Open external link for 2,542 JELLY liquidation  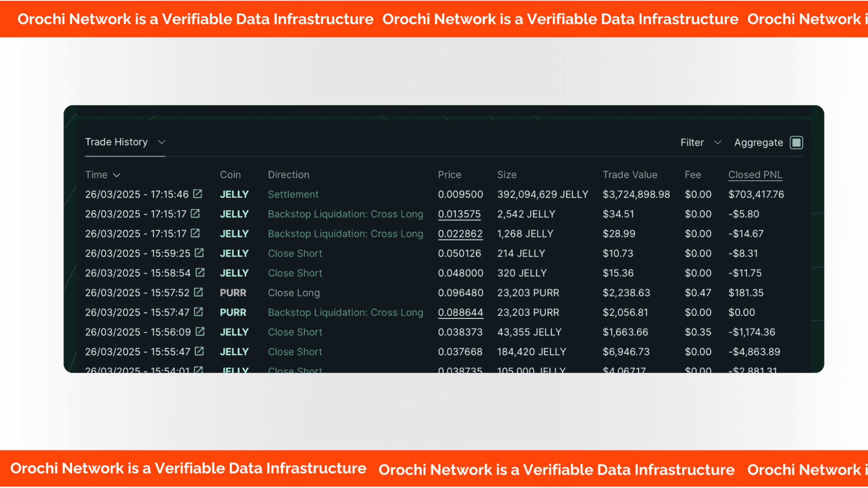pyautogui.click(x=195, y=213)
